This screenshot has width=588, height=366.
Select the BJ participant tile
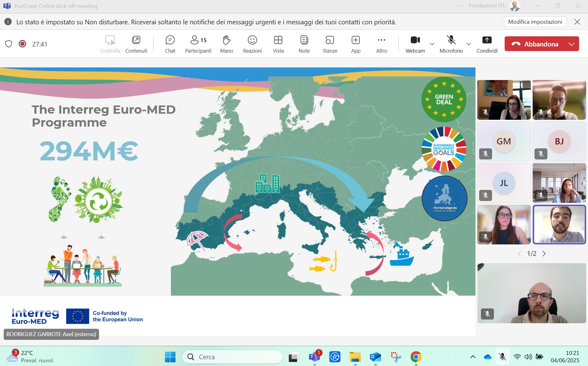[x=559, y=141]
